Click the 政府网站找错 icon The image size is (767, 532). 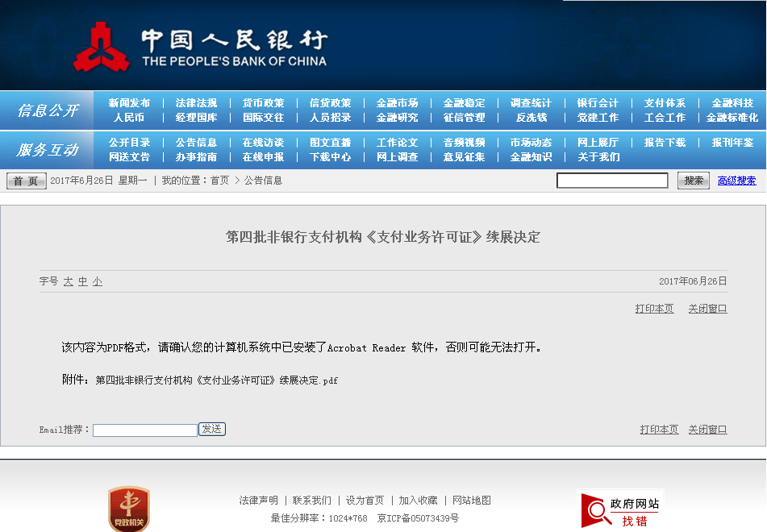tap(621, 510)
